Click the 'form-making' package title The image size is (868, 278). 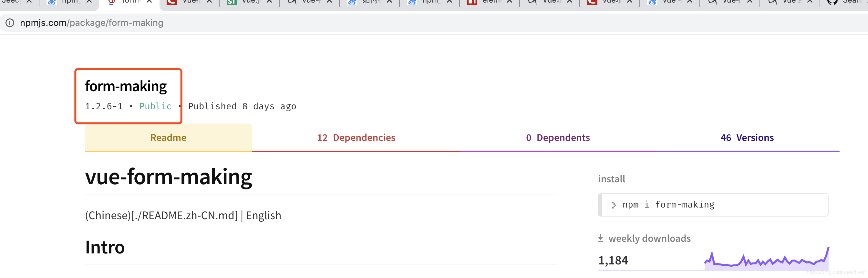click(x=126, y=86)
